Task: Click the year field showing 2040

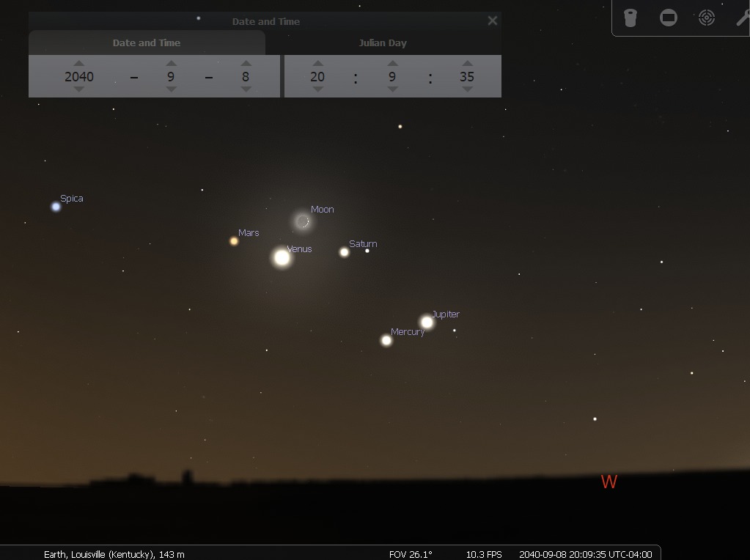Action: click(79, 76)
